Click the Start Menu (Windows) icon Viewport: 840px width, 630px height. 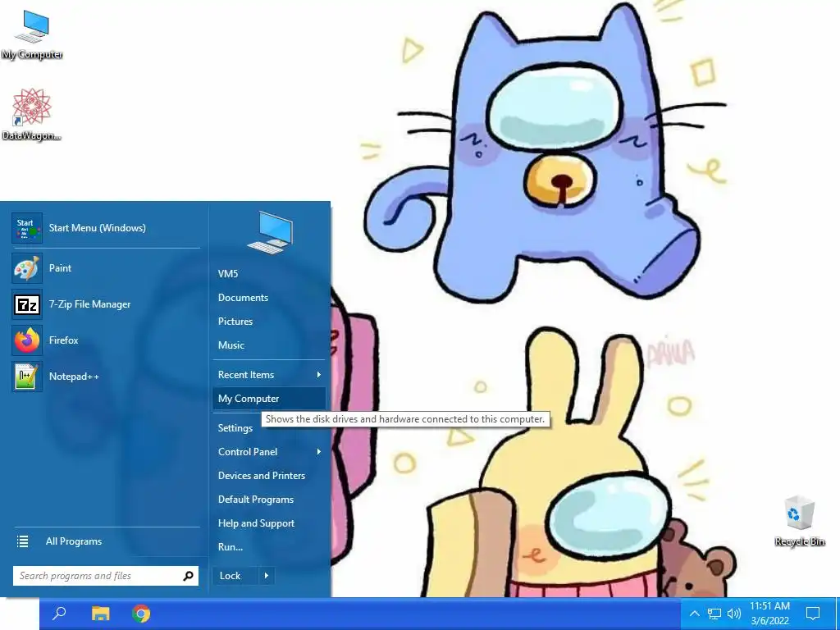coord(27,228)
